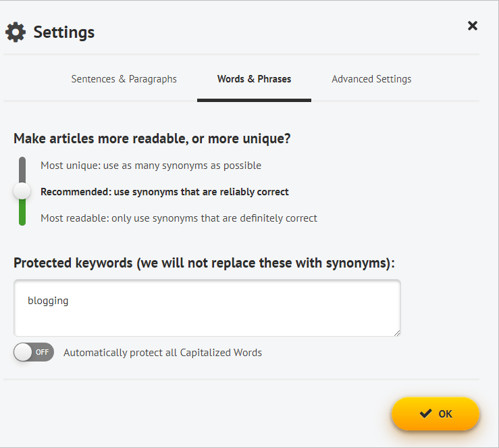Click the round readability slider handle

coord(22,191)
